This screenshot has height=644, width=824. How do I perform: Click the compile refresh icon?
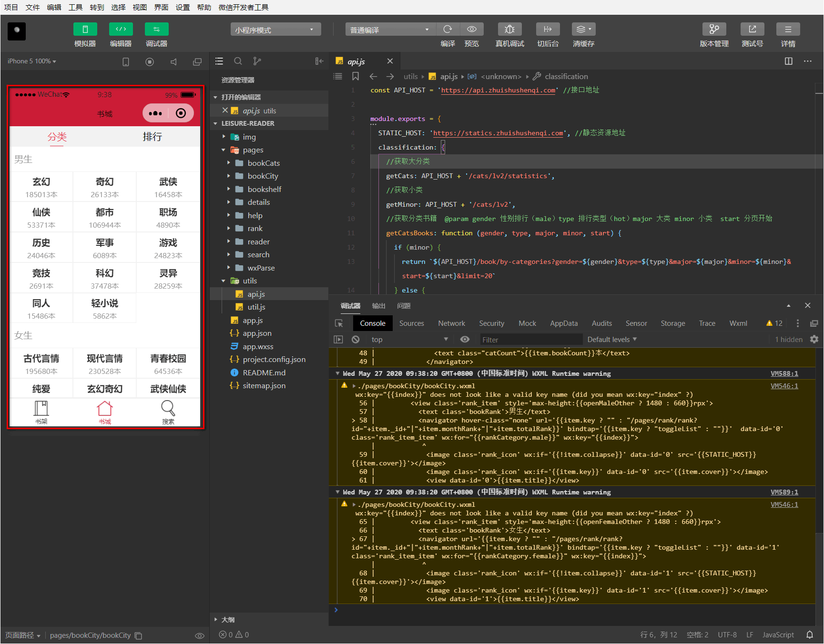click(448, 29)
